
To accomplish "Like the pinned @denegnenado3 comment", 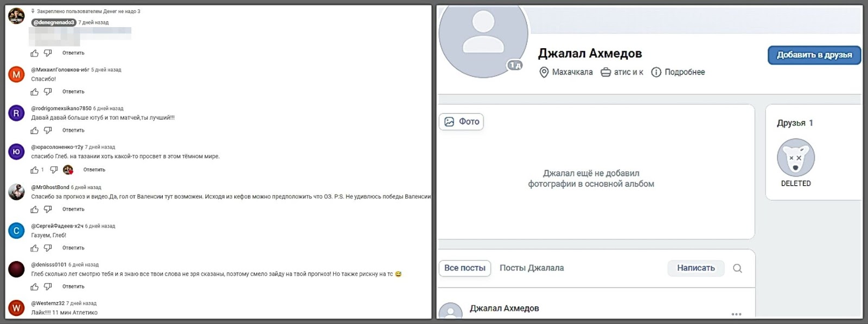I will click(35, 53).
